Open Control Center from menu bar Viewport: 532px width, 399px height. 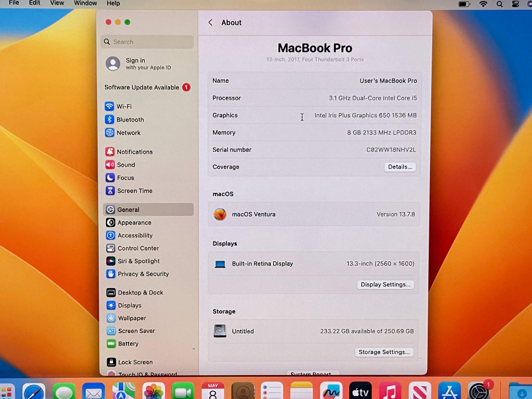[515, 4]
